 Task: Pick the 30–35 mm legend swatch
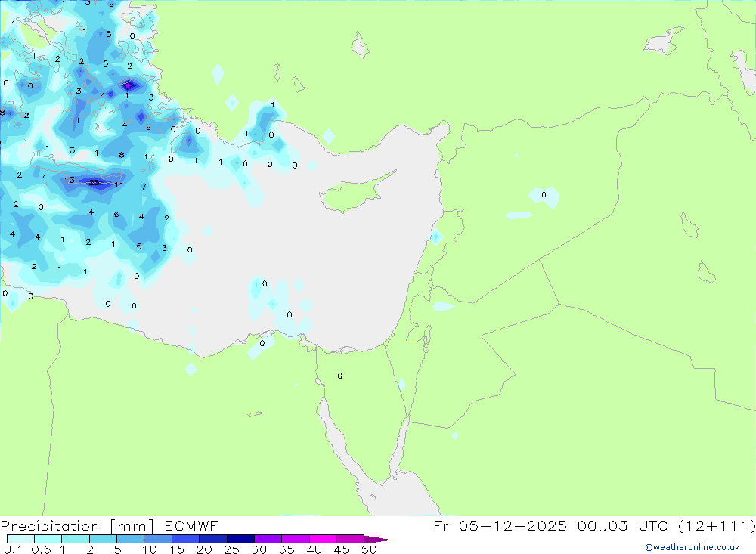tap(268, 539)
